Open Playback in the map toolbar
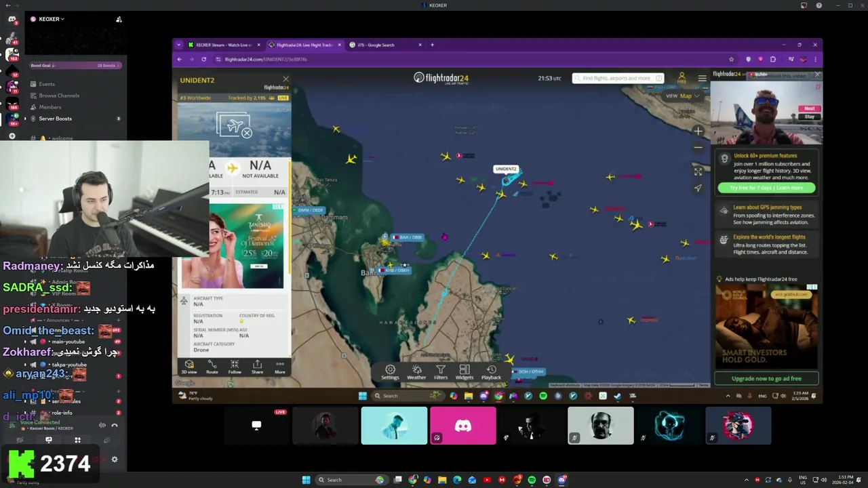This screenshot has height=488, width=868. point(491,373)
